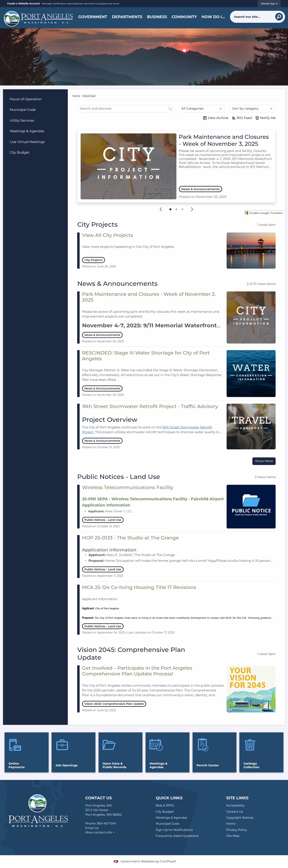Click the pier sunset thumbnail
Image resolution: width=288 pixels, height=868 pixels.
pyautogui.click(x=251, y=251)
